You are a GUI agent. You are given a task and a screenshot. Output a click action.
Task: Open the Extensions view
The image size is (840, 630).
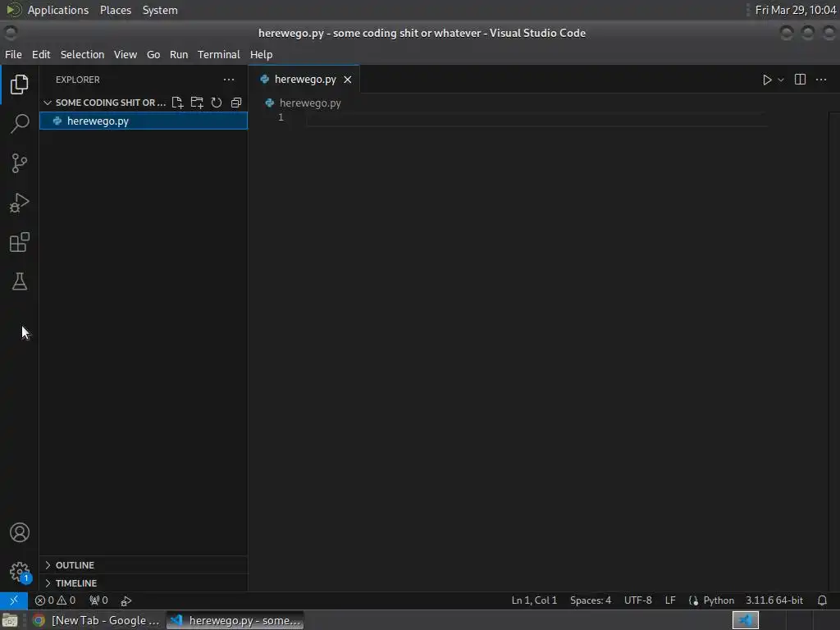tap(20, 242)
